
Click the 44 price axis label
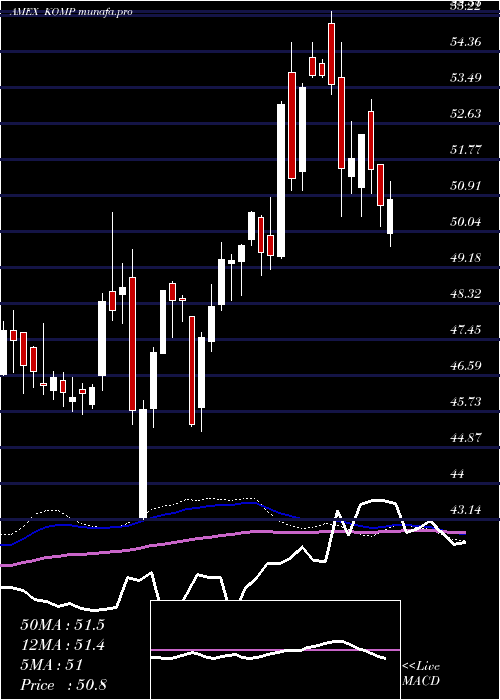pyautogui.click(x=459, y=474)
